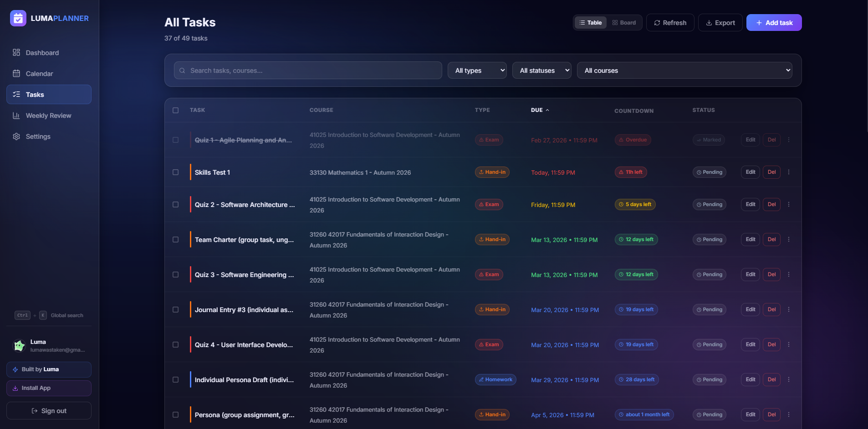Open the All statuses dropdown
The image size is (868, 429).
541,71
